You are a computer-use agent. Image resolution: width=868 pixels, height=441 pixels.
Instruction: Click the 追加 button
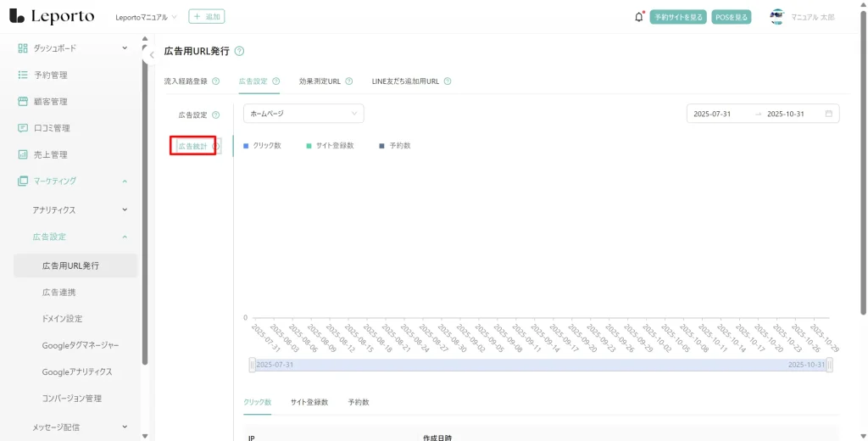point(207,17)
